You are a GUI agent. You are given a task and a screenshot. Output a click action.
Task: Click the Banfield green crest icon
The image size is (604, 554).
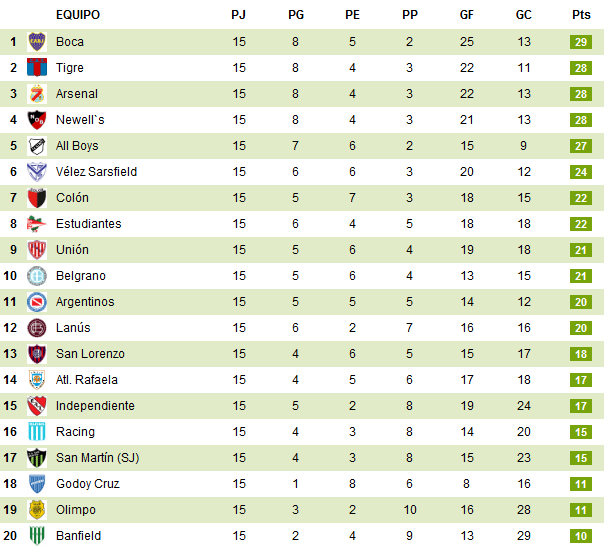37,536
